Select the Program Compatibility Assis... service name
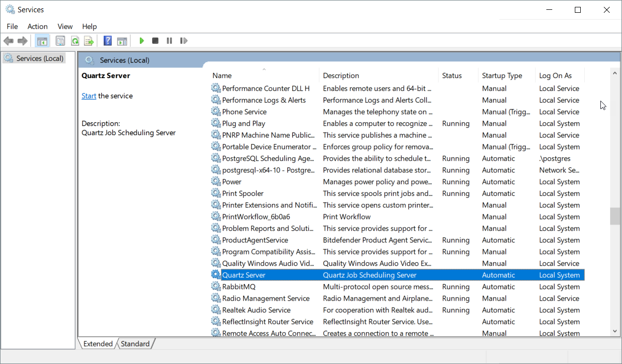The image size is (622, 364). (269, 252)
